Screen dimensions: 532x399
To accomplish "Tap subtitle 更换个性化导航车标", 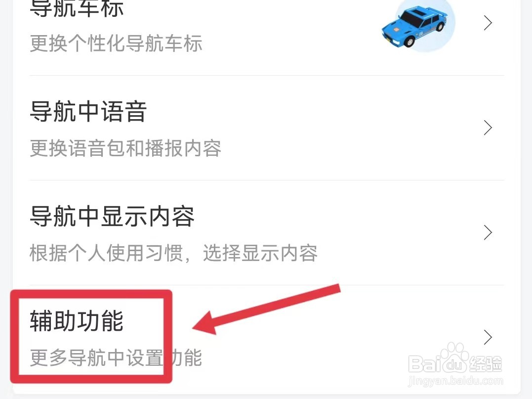I will coord(116,44).
